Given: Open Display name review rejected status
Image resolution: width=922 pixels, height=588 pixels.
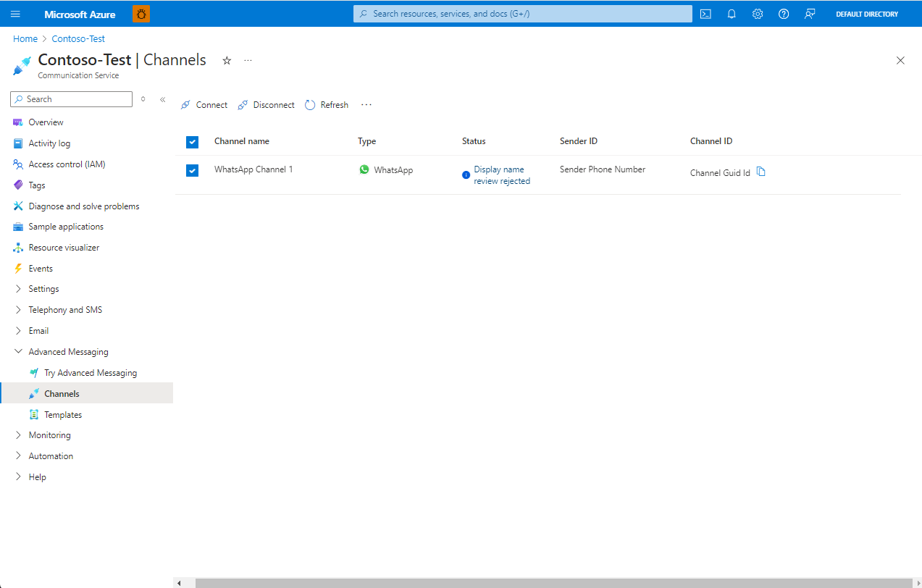Looking at the screenshot, I should point(502,175).
